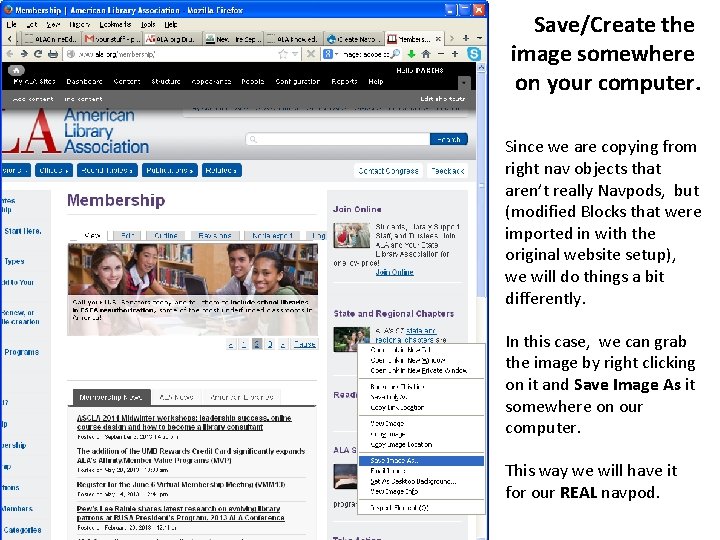The height and width of the screenshot is (540, 720).
Task: Click inside the ALA site search field
Action: click(338, 139)
